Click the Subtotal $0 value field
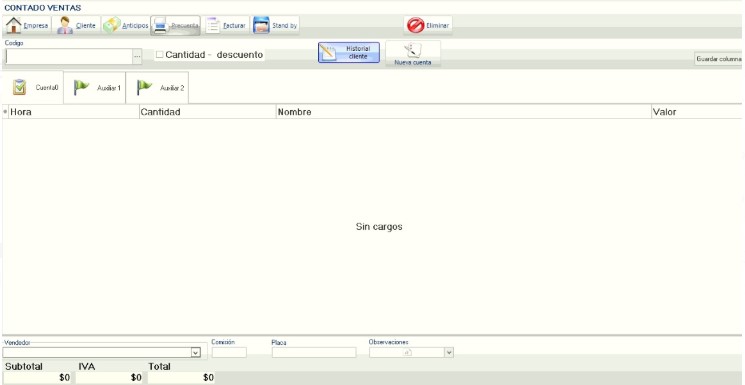 (x=38, y=378)
